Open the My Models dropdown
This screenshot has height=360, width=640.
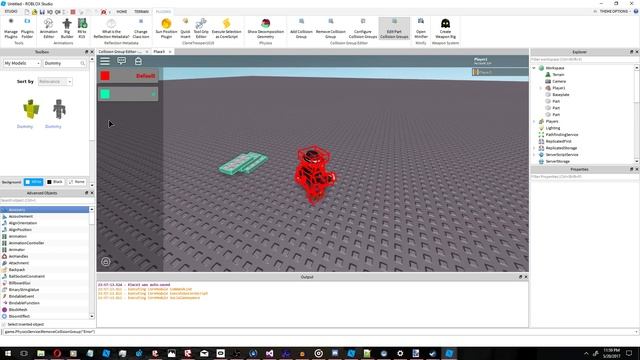[22, 63]
